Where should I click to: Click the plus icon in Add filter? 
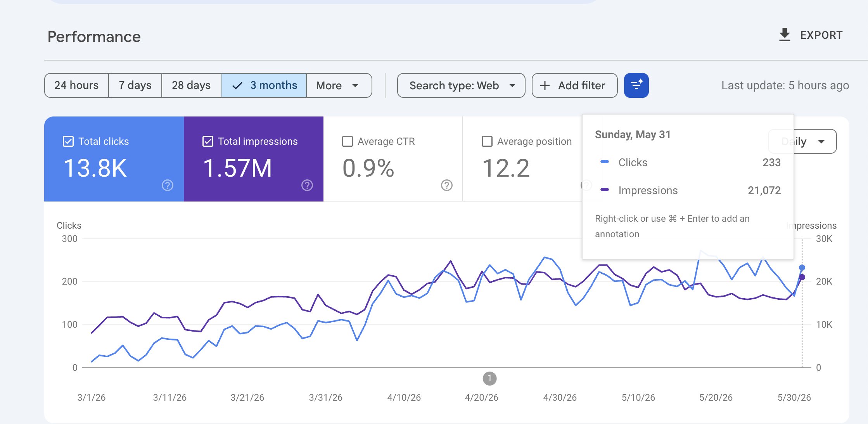545,85
